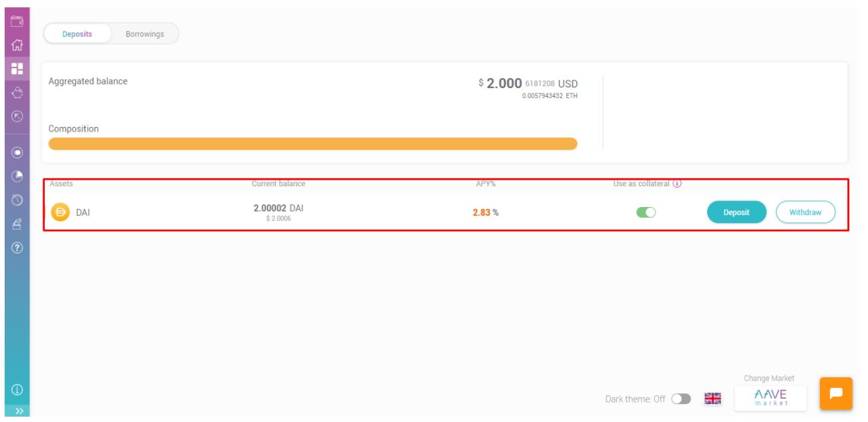
Task: Turn on the Dark theme switch
Action: [683, 399]
